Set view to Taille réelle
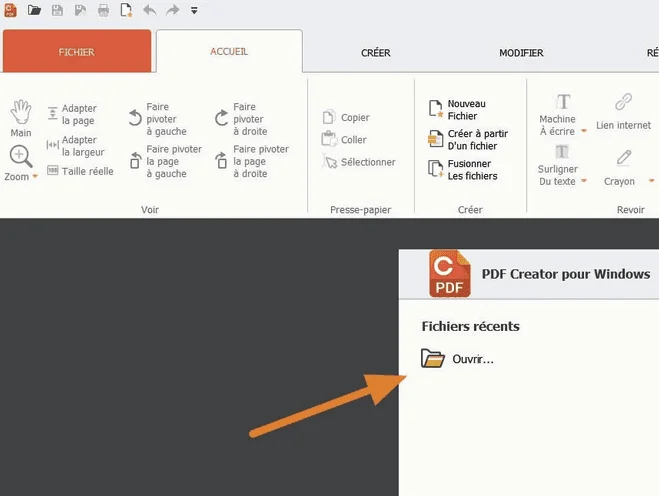Screen dimensions: 659x496 point(80,171)
